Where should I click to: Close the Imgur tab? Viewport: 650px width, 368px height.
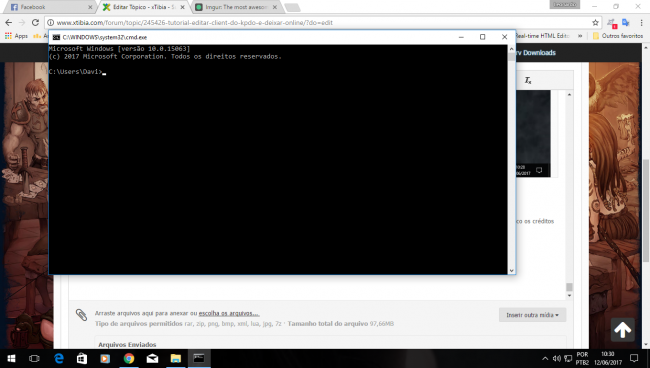(274, 7)
